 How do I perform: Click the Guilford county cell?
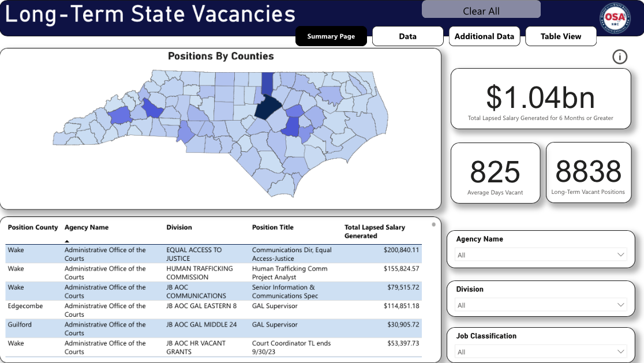point(19,324)
